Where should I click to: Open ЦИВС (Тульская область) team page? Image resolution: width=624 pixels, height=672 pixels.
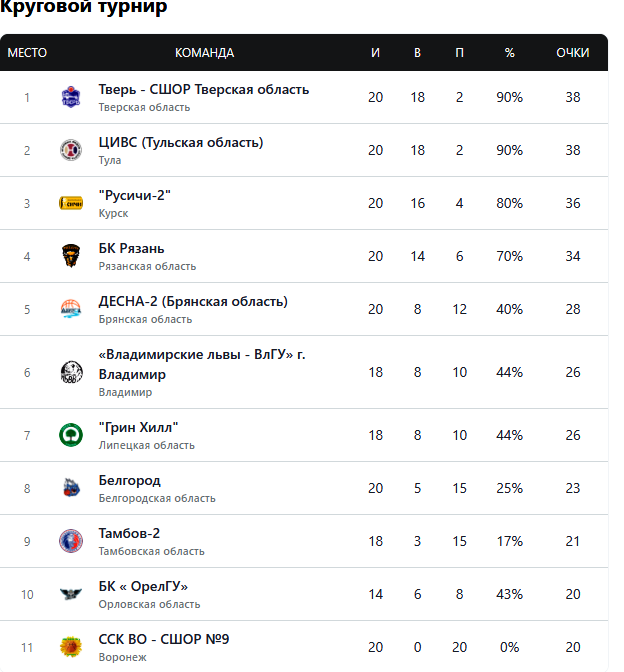click(181, 142)
